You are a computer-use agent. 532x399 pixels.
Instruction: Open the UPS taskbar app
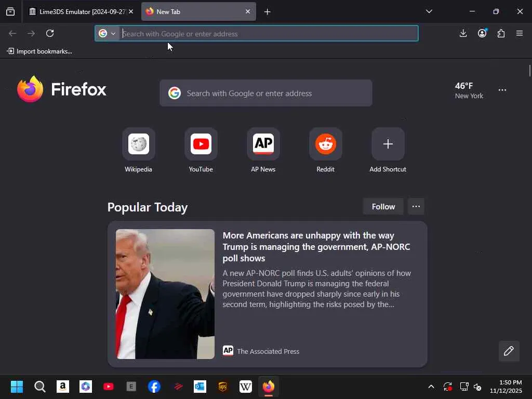pyautogui.click(x=223, y=387)
